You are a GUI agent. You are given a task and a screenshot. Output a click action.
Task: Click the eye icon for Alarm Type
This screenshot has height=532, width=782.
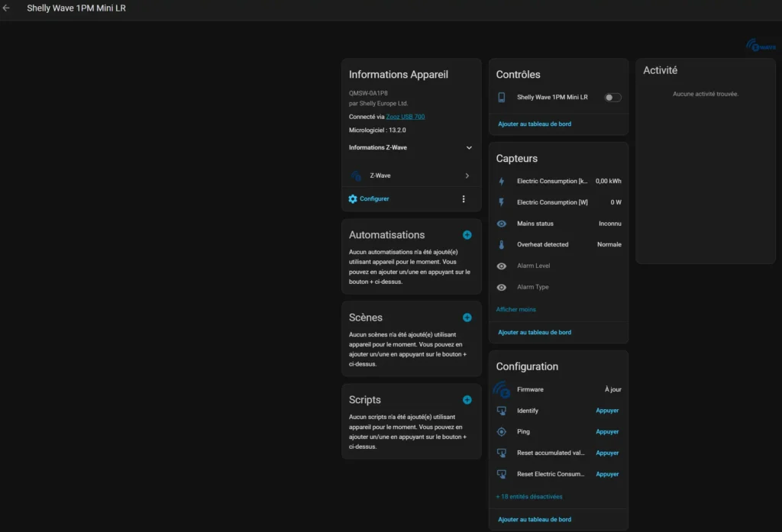(501, 287)
